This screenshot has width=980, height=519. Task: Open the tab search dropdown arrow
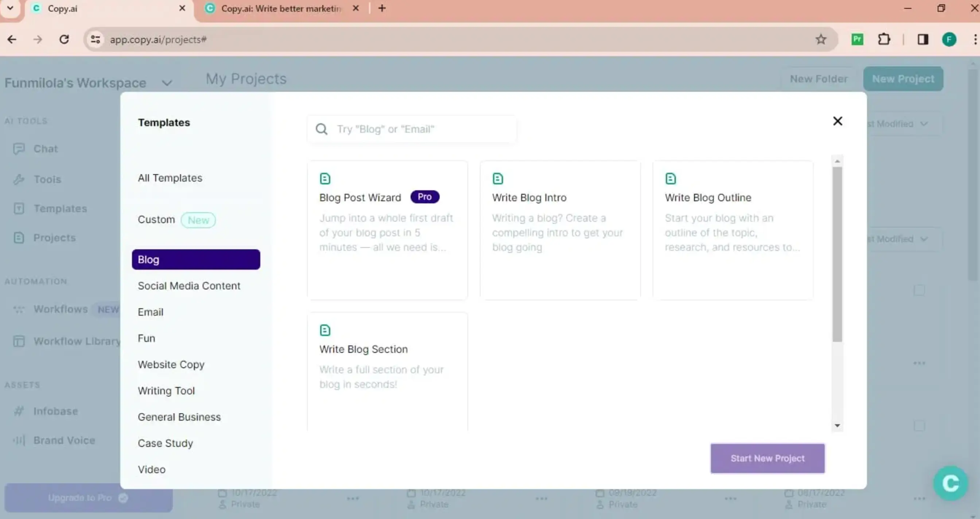[x=10, y=8]
